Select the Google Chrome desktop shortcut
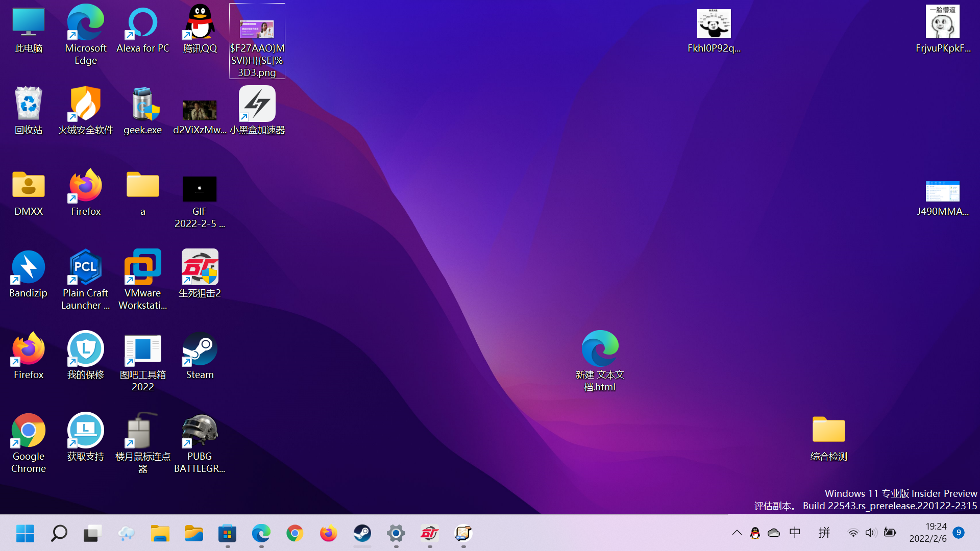Image resolution: width=980 pixels, height=551 pixels. [x=29, y=443]
